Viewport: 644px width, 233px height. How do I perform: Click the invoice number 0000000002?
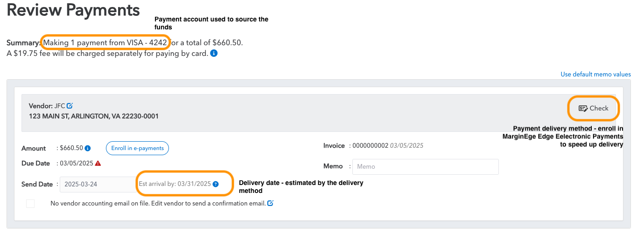[x=370, y=145]
